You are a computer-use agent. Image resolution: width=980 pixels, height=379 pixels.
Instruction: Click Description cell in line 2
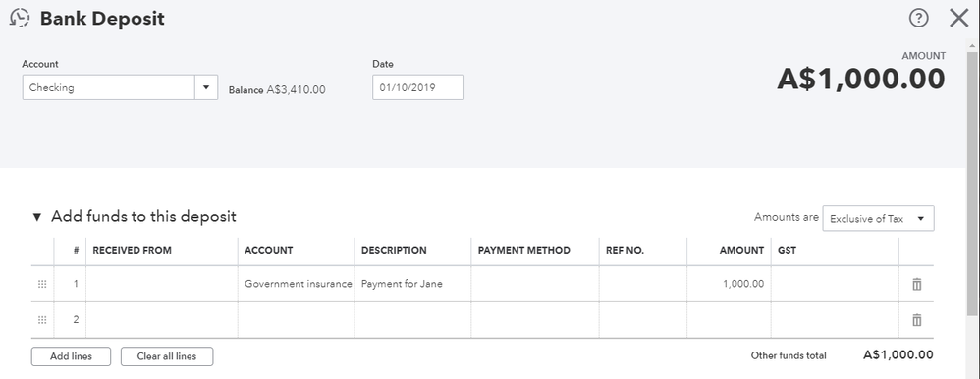413,320
